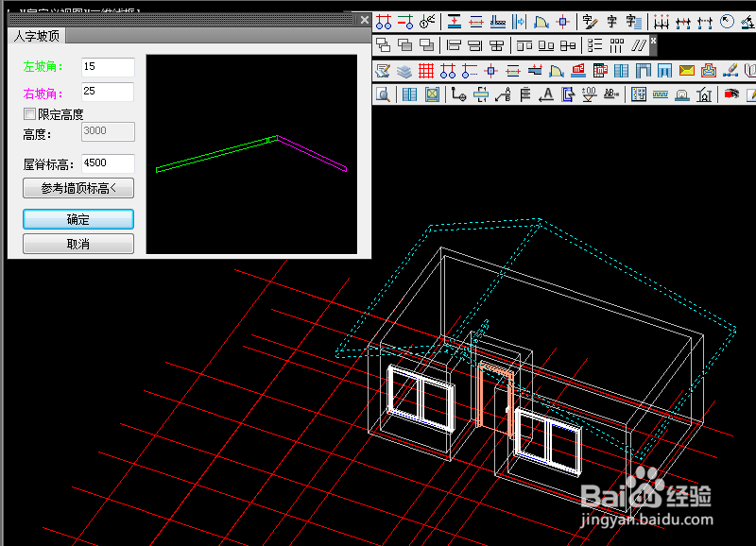756x546 pixels.
Task: Click the stamp icon with red border
Action: (708, 71)
